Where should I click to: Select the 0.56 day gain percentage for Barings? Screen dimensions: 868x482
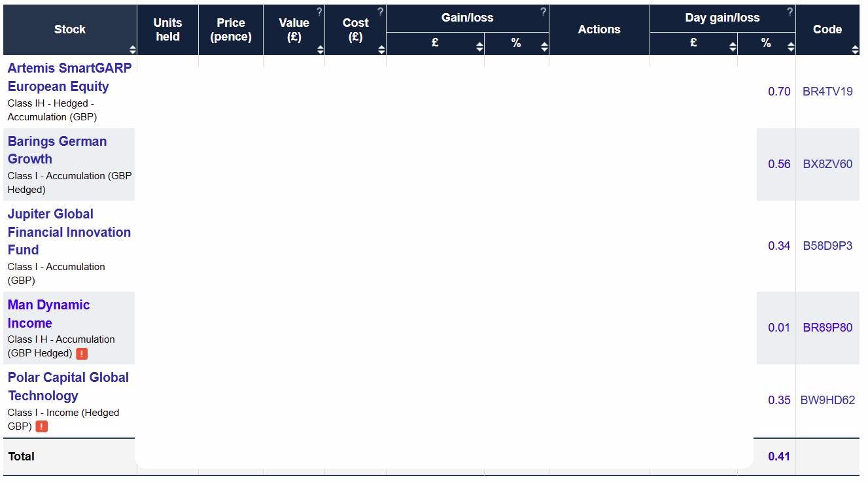[779, 164]
